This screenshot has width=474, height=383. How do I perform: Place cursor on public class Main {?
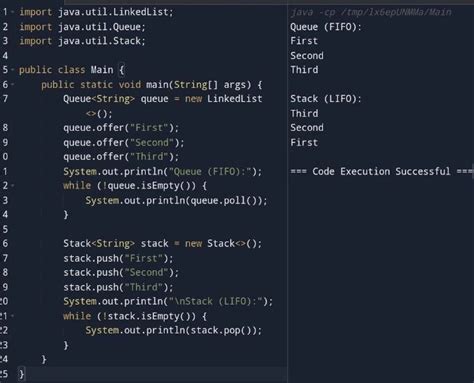point(71,70)
